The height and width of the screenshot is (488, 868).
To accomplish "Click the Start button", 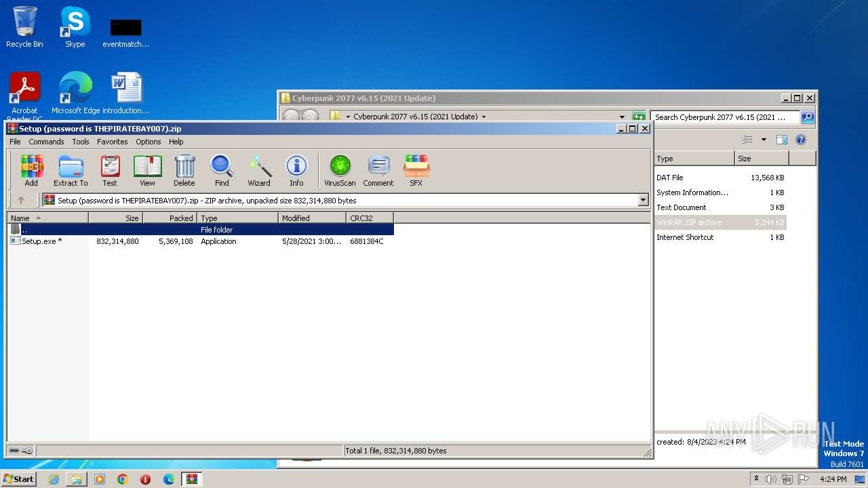I will pos(19,479).
